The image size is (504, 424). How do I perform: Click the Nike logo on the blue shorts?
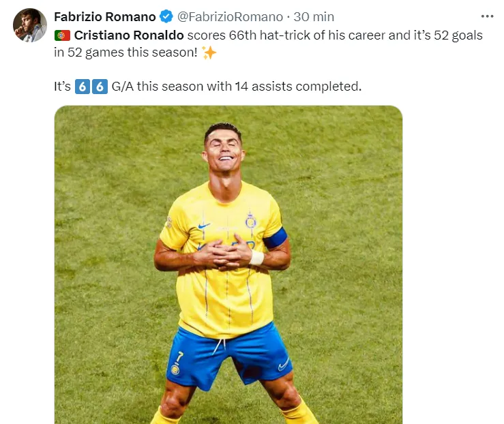pyautogui.click(x=283, y=365)
